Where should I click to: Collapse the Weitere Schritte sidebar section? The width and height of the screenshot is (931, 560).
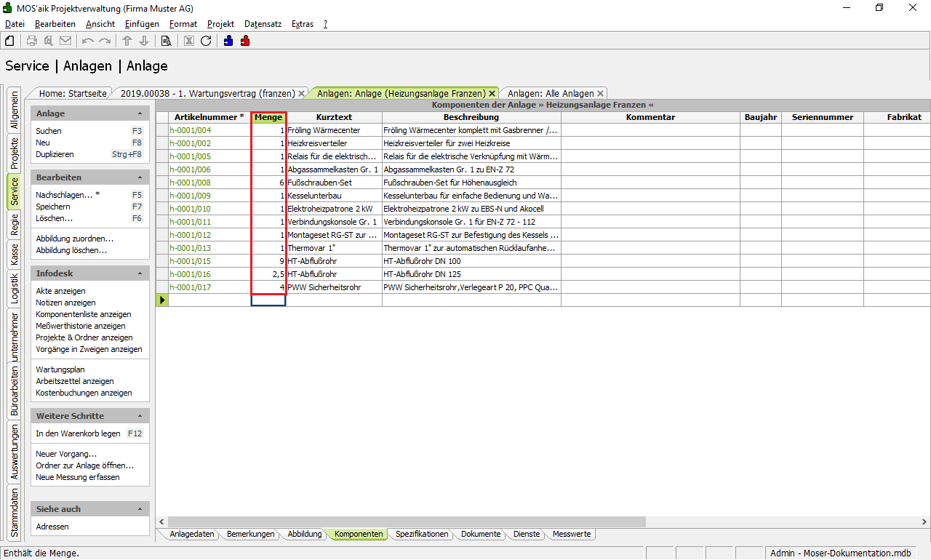tap(140, 417)
